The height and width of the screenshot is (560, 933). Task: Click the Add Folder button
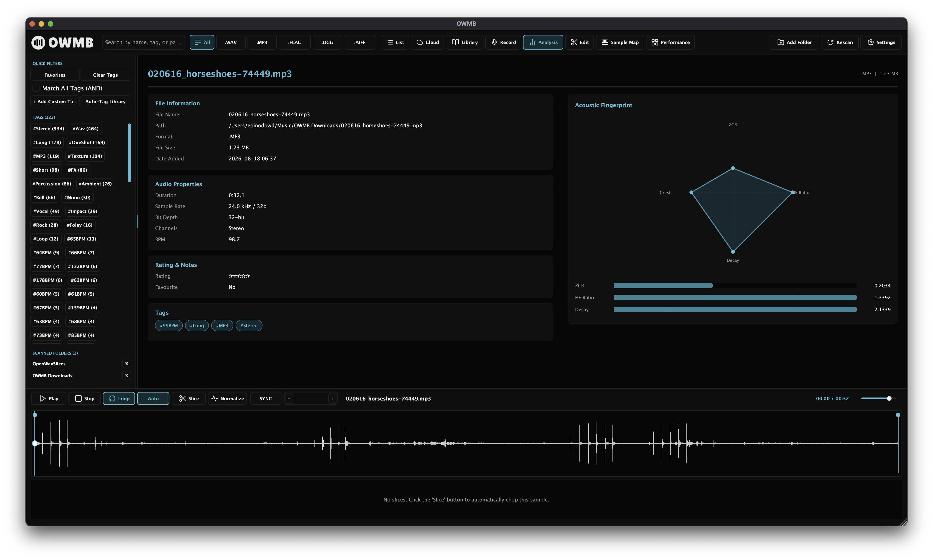(794, 42)
